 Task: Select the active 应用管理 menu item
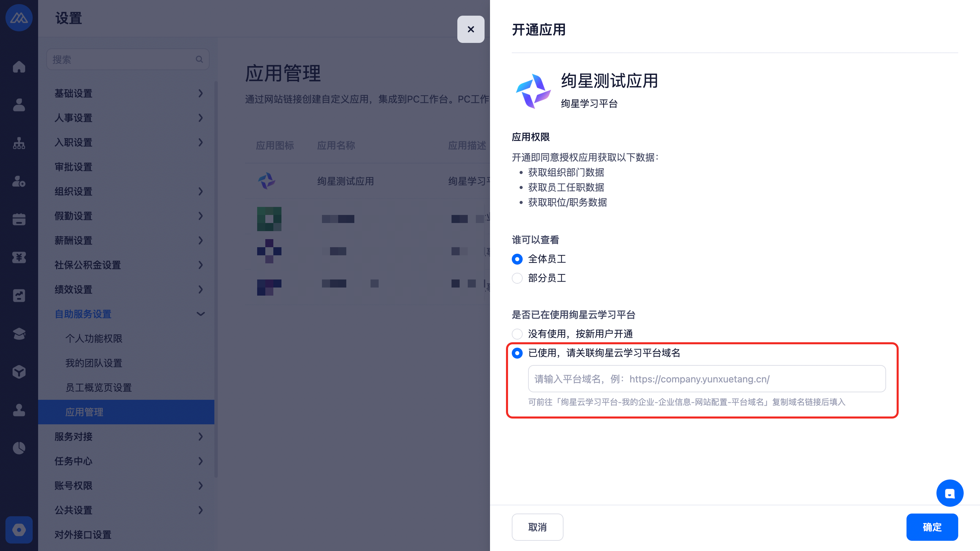tap(126, 412)
